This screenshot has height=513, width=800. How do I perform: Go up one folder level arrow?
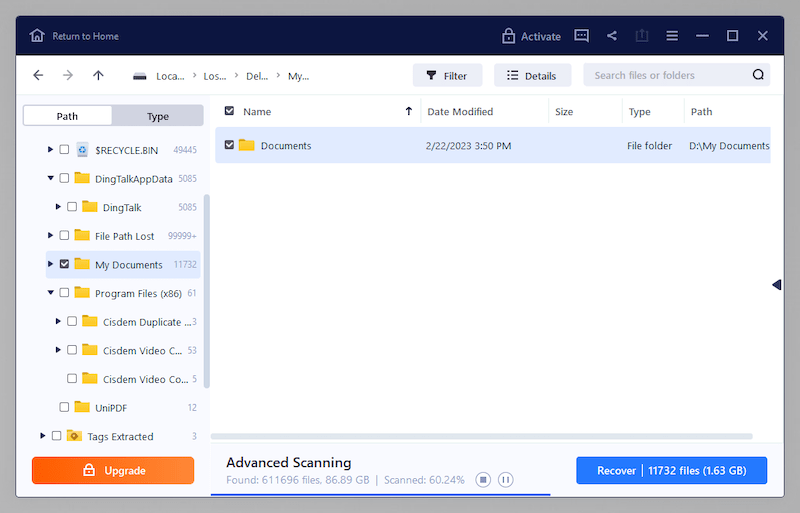(x=98, y=76)
